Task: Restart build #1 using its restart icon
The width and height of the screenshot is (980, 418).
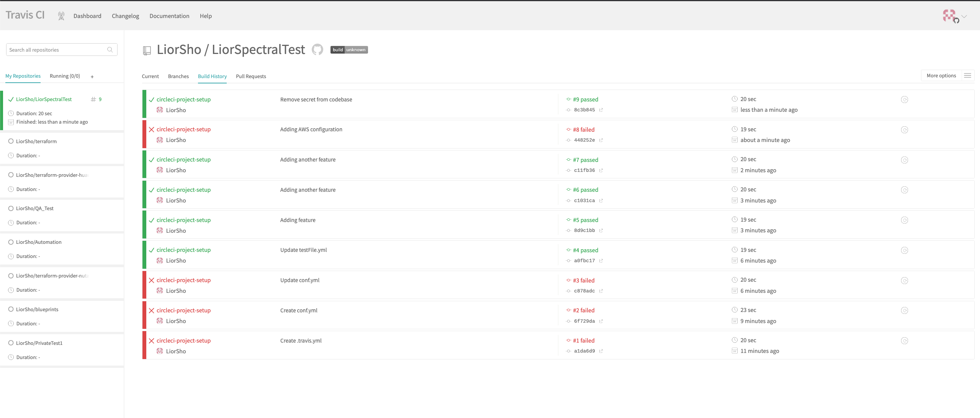Action: pos(905,341)
